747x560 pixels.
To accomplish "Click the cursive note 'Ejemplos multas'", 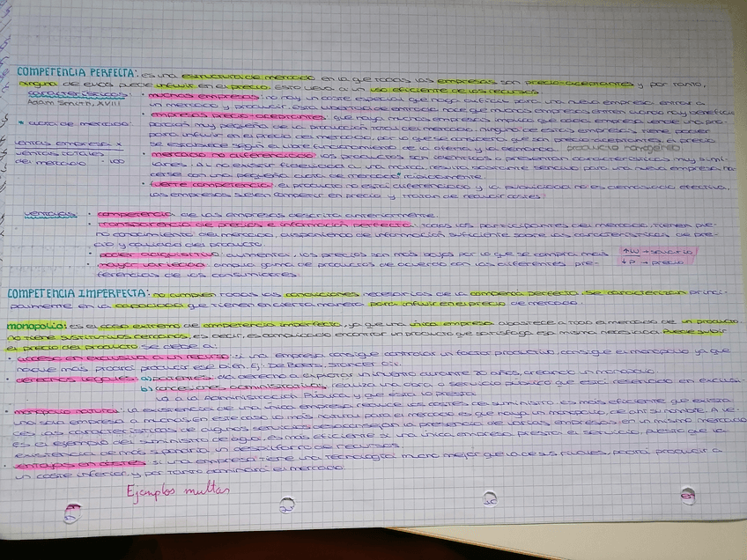I will [x=178, y=490].
